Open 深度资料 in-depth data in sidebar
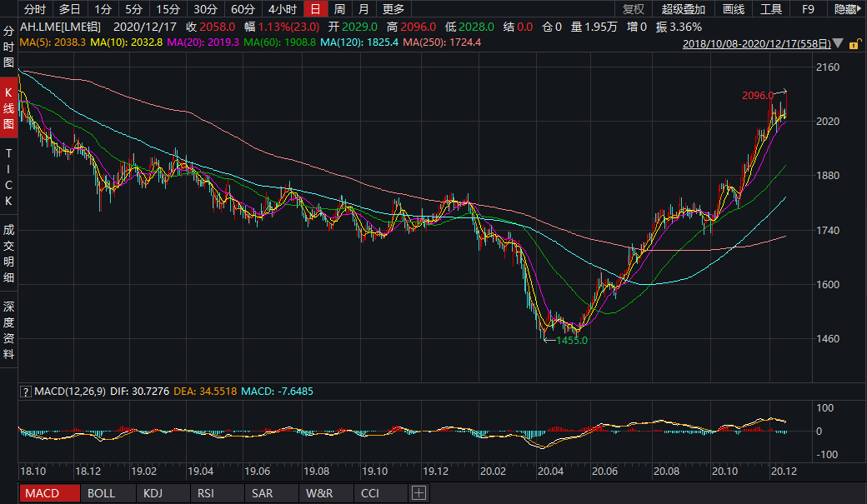This screenshot has height=504, width=867. point(8,332)
